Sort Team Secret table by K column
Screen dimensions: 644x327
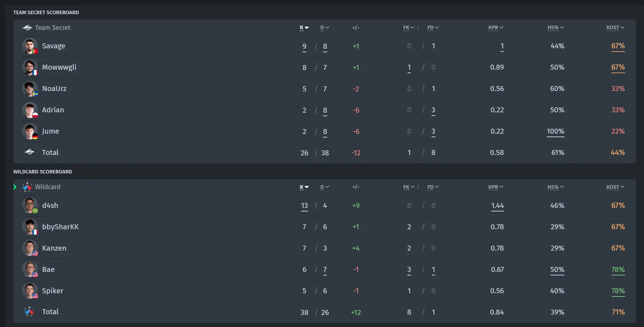(x=304, y=28)
